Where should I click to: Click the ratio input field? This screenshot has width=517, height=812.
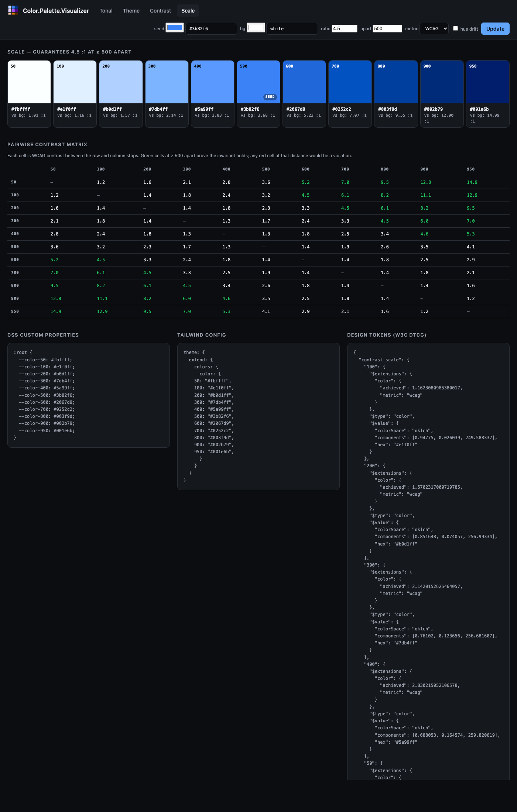(344, 29)
